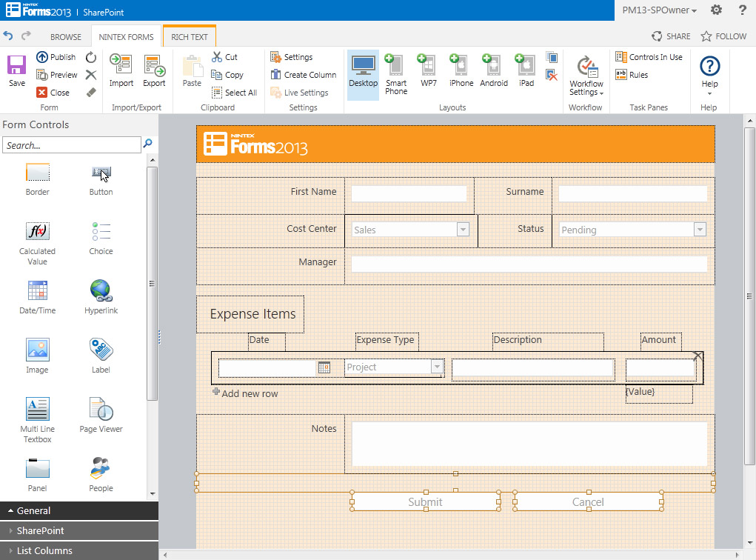This screenshot has height=560, width=756.
Task: Save the form with the Save icon
Action: (17, 70)
